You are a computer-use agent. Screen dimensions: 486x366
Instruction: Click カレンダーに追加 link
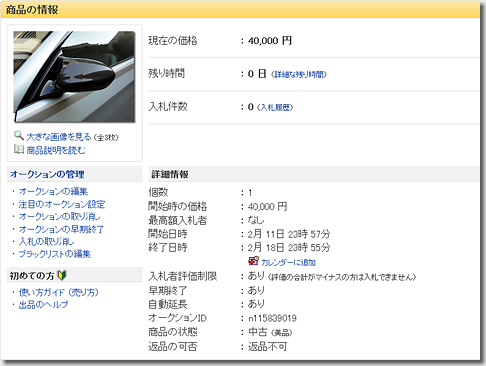[x=288, y=262]
